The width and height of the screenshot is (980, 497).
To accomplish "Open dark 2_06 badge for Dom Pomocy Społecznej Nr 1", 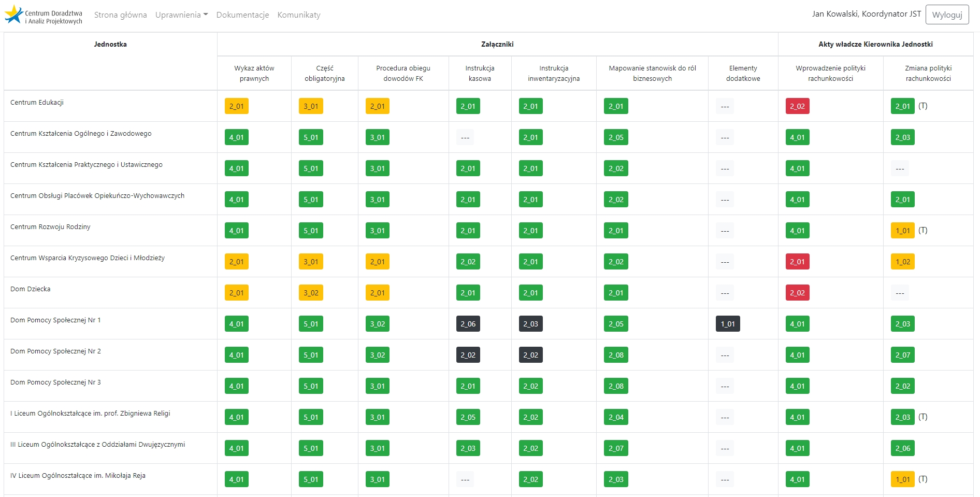I will tap(468, 324).
